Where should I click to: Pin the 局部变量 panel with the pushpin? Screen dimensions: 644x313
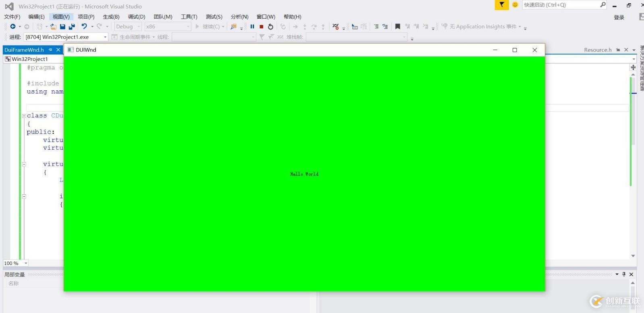624,274
